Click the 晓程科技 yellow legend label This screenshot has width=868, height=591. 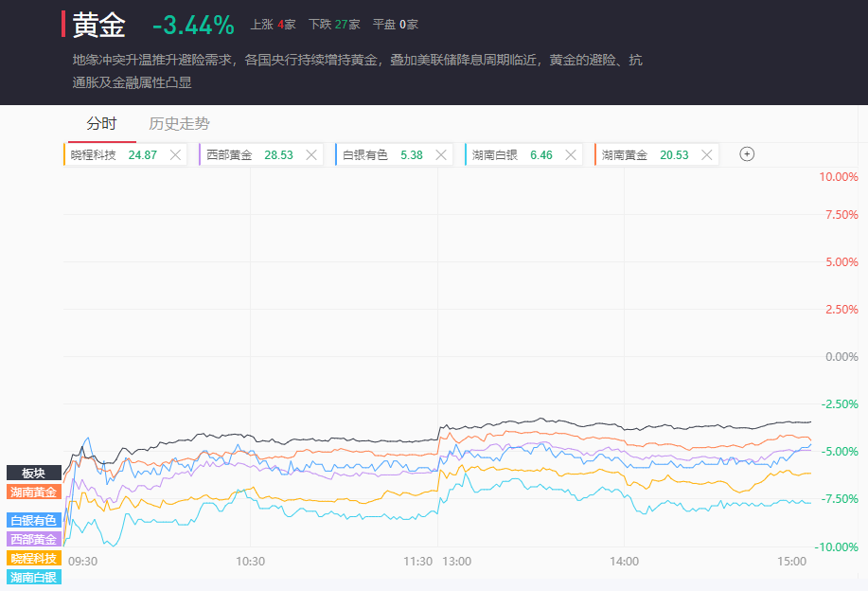click(x=34, y=558)
